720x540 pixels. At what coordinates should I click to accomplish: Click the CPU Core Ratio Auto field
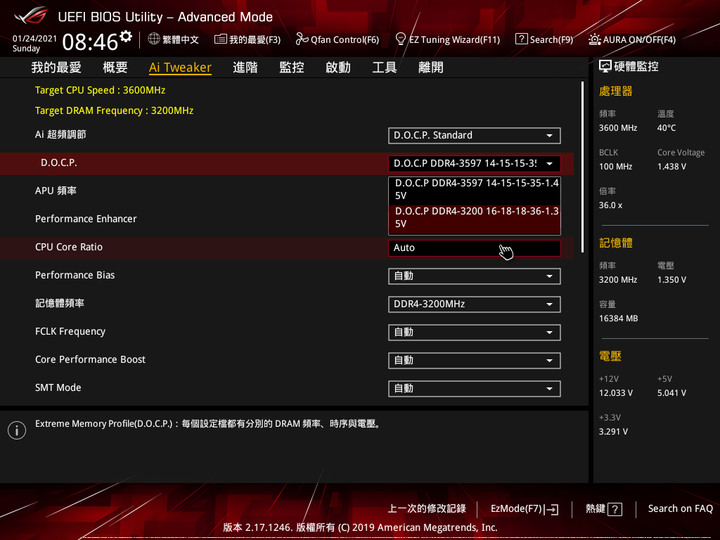(474, 248)
